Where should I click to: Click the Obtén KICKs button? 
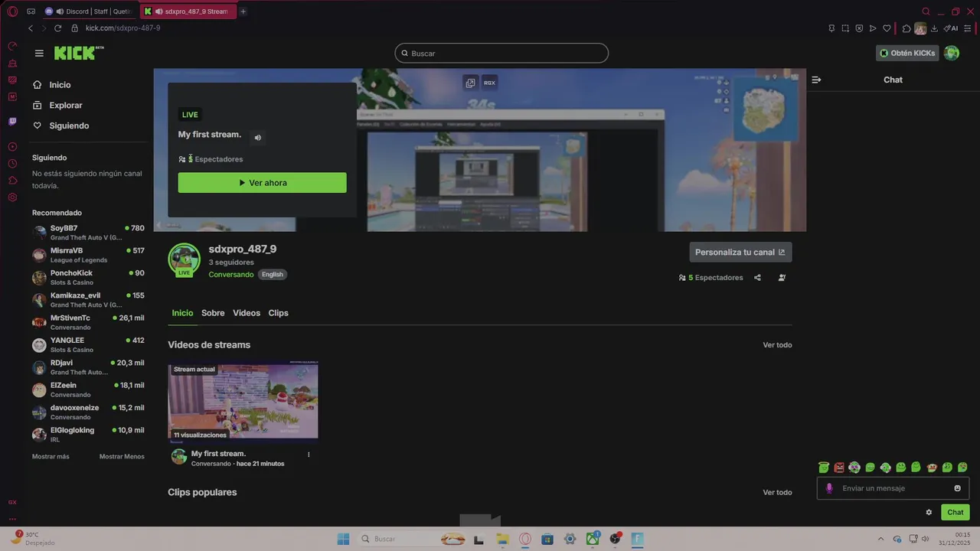[x=907, y=54]
